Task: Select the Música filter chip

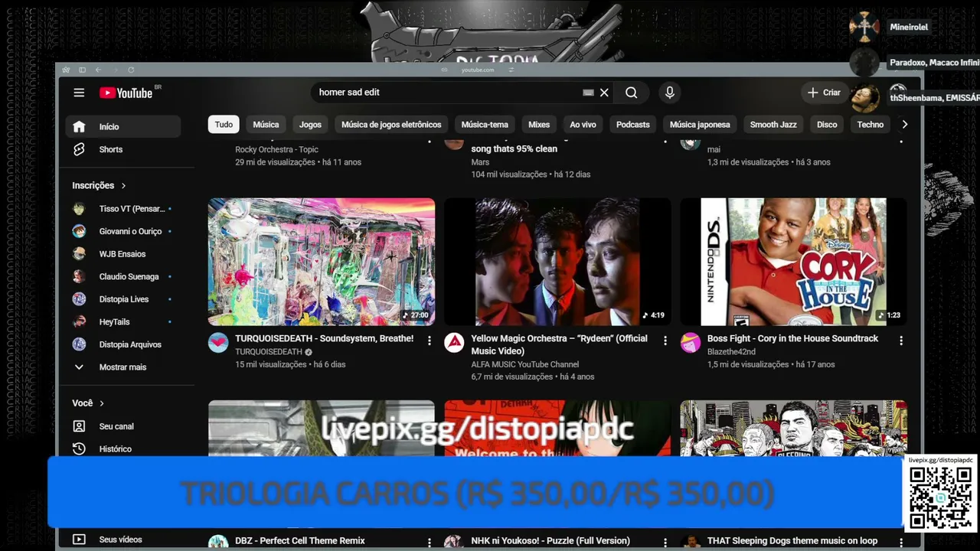Action: pyautogui.click(x=266, y=125)
